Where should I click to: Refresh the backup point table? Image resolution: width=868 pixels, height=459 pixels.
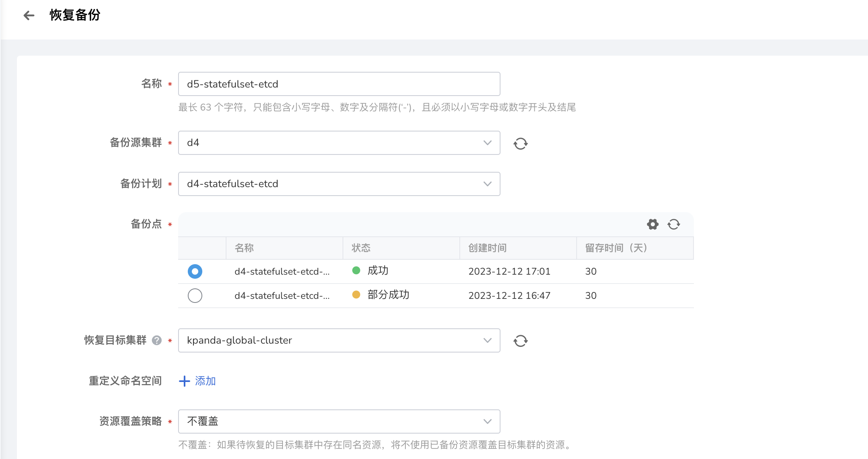[x=673, y=224]
